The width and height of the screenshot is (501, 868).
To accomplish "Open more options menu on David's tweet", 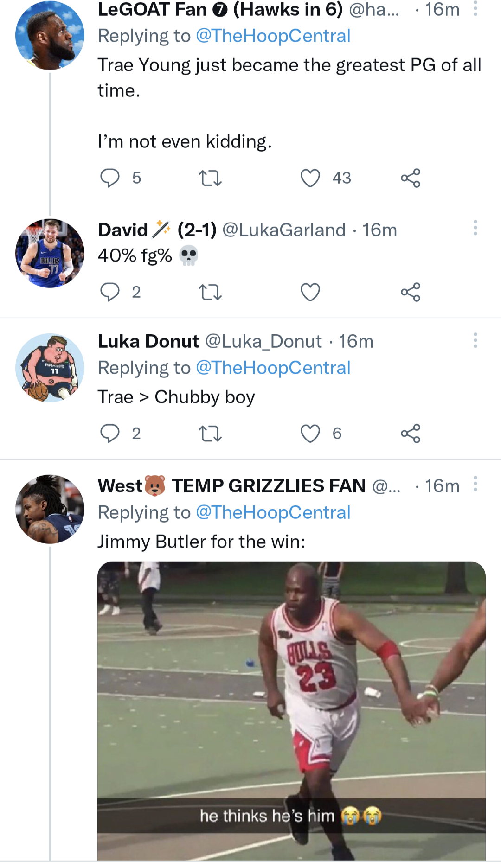I will pos(475,228).
